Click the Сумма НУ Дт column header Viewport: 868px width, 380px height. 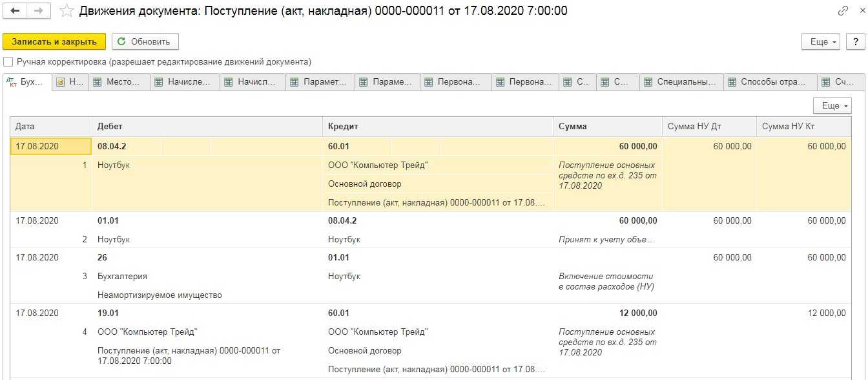(709, 127)
